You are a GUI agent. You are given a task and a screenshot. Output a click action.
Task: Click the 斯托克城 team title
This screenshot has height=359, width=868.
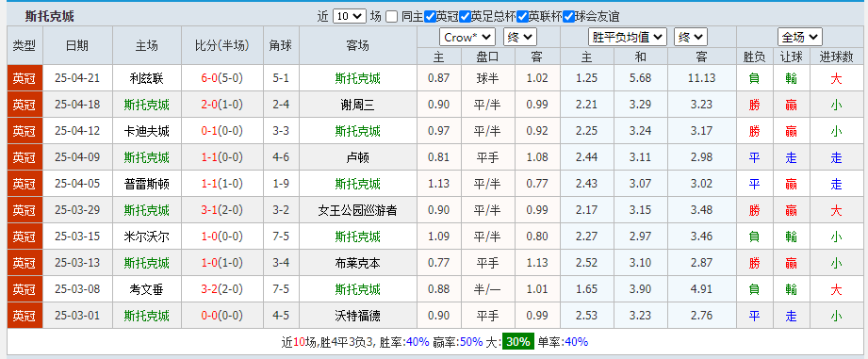tap(49, 17)
